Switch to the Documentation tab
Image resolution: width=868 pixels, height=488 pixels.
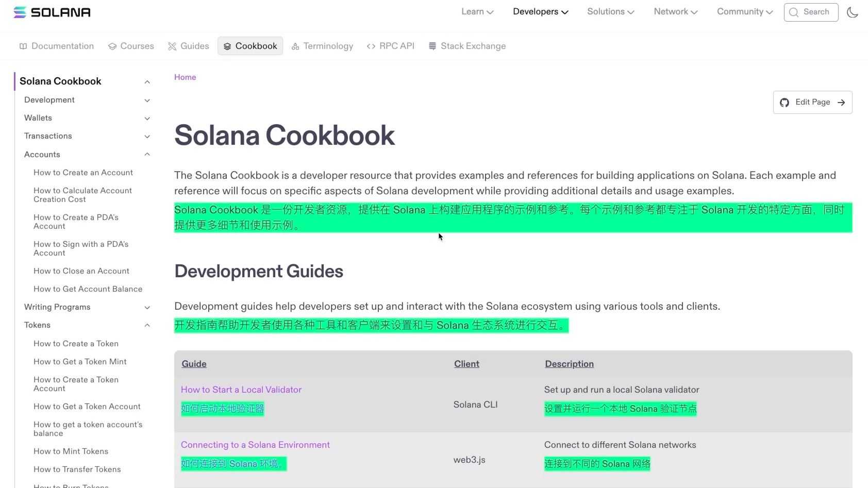click(57, 46)
